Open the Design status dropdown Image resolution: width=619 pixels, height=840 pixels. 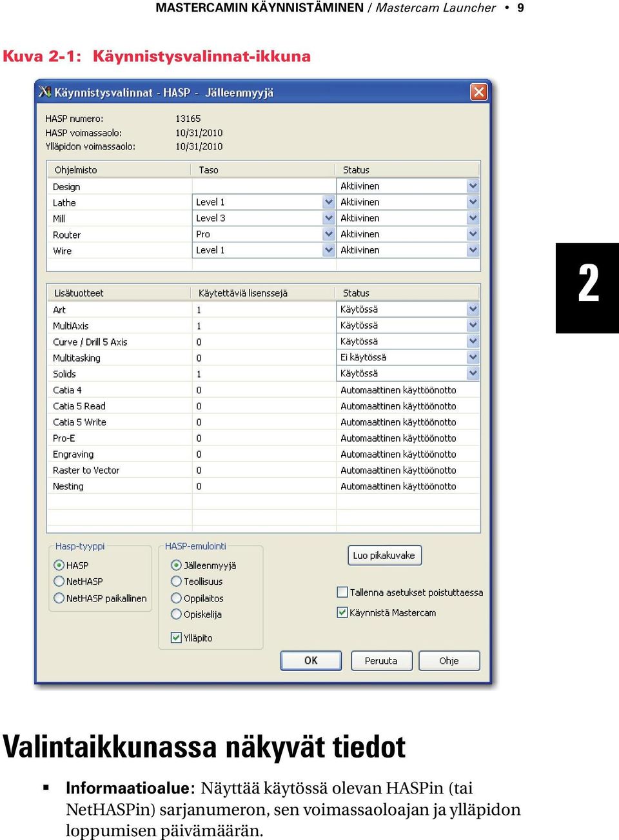click(x=473, y=186)
